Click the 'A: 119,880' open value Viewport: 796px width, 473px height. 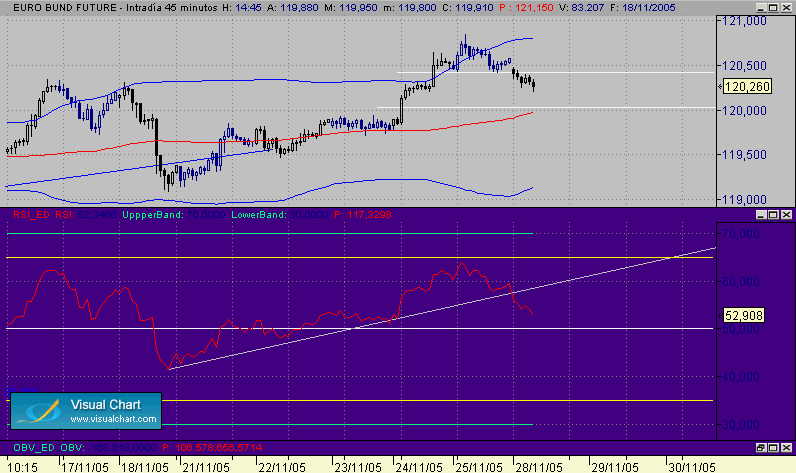click(293, 8)
